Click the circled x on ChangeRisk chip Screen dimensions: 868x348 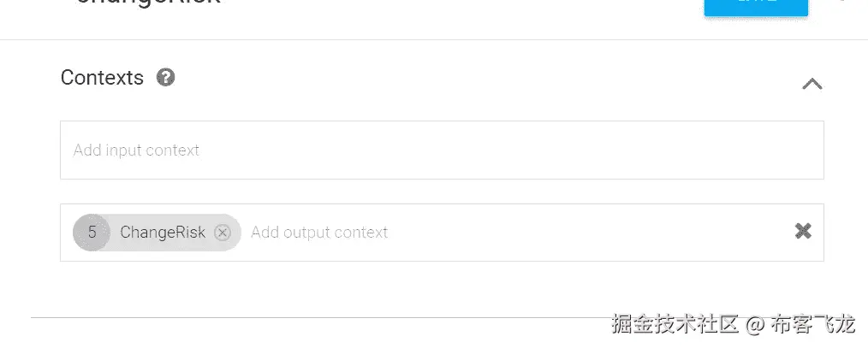(223, 233)
